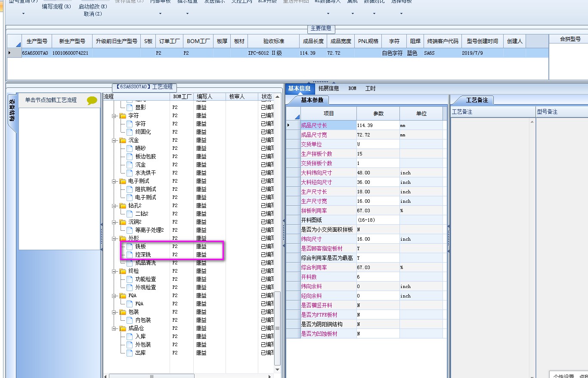
Task: Click the document icon beside 铣板
Action: point(130,246)
